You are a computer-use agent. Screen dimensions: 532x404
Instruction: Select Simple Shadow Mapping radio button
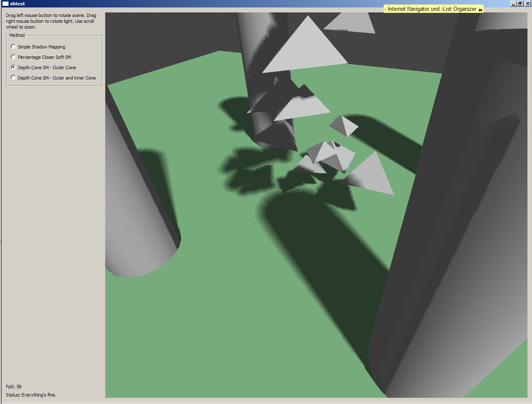(14, 47)
